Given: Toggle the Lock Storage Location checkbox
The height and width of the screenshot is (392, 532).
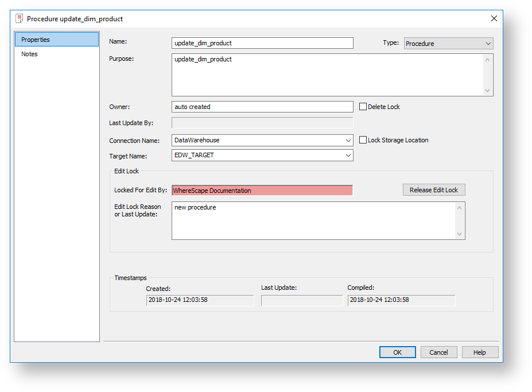Looking at the screenshot, I should pos(363,140).
